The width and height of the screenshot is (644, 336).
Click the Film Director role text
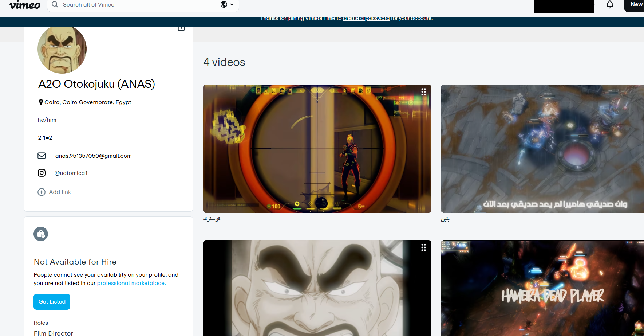point(54,333)
